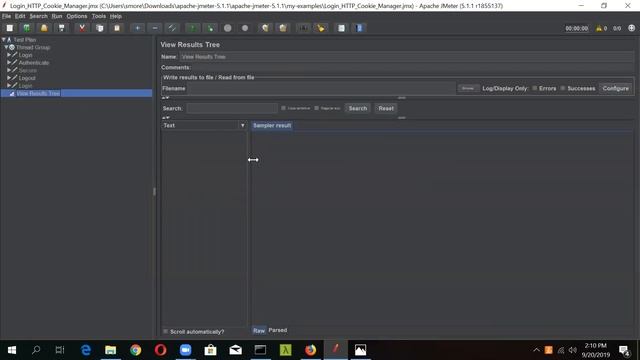This screenshot has height=360, width=640.
Task: Open File Explorer from the taskbar
Action: [111, 350]
